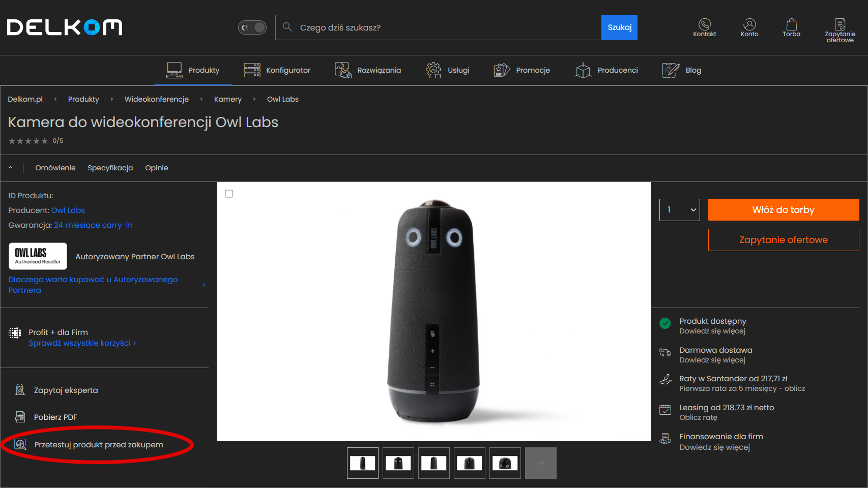Tick the compare checkbox on product image
This screenshot has width=868, height=488.
coord(229,194)
